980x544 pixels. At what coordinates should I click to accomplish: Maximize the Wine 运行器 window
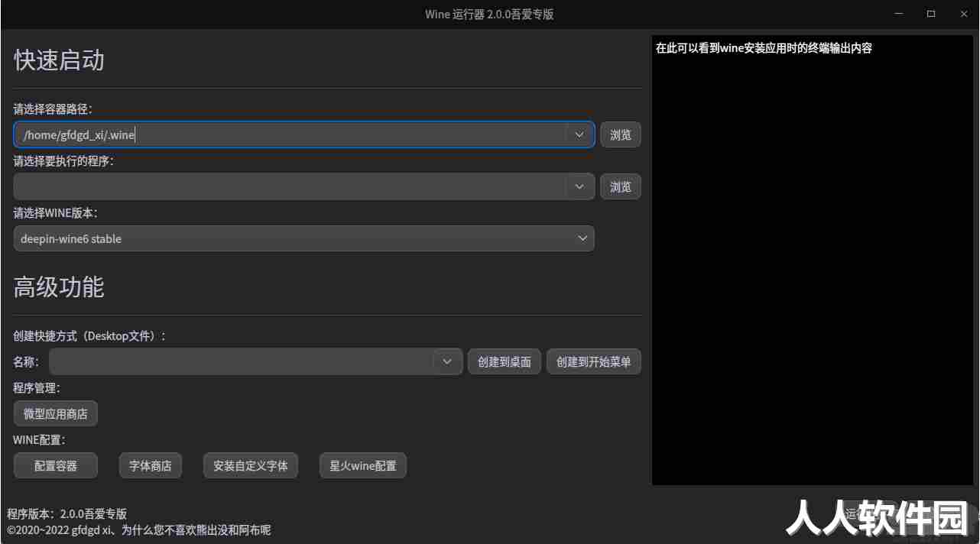[x=931, y=14]
